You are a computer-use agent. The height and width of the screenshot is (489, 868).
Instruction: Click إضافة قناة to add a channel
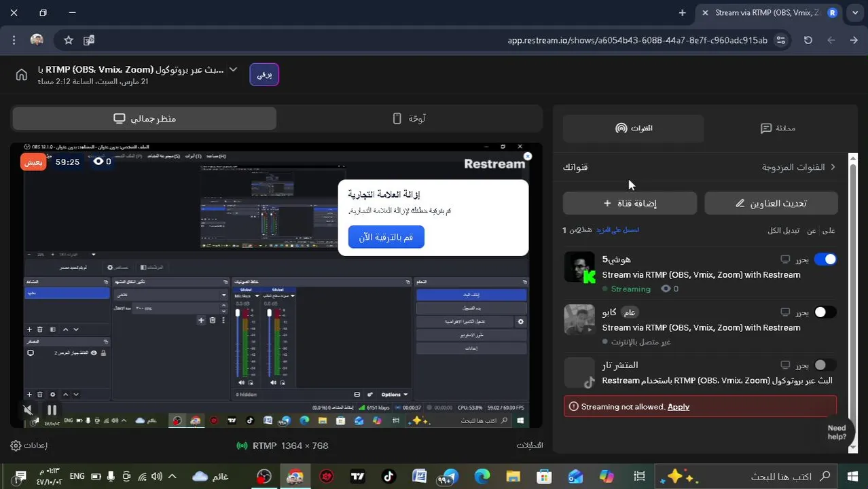pos(630,203)
